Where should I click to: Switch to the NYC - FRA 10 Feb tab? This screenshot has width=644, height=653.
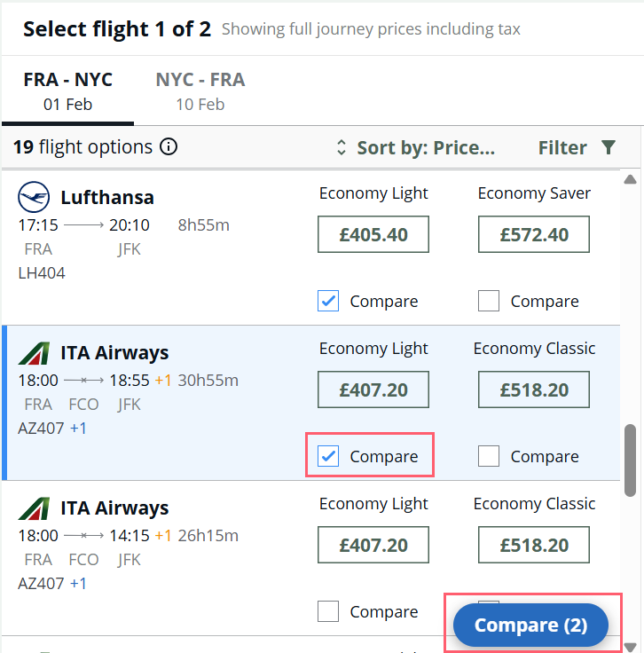click(x=200, y=91)
